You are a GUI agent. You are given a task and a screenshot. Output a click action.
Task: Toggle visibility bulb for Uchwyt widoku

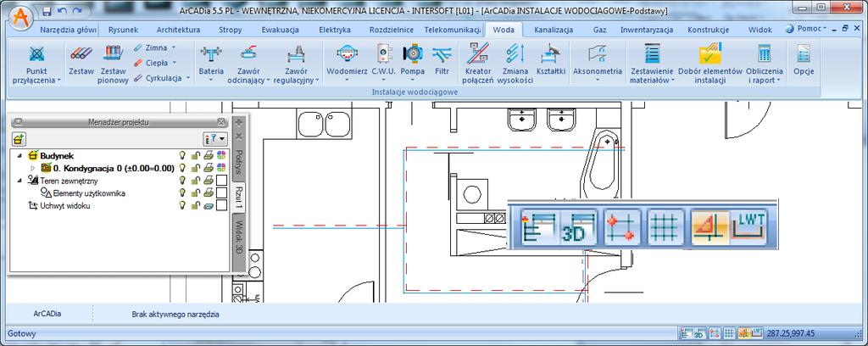[x=181, y=205]
